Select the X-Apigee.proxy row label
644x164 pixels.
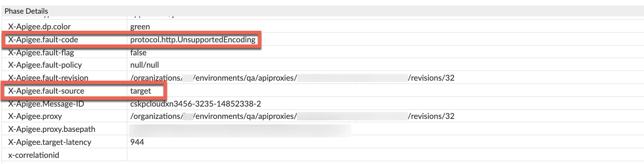point(35,116)
